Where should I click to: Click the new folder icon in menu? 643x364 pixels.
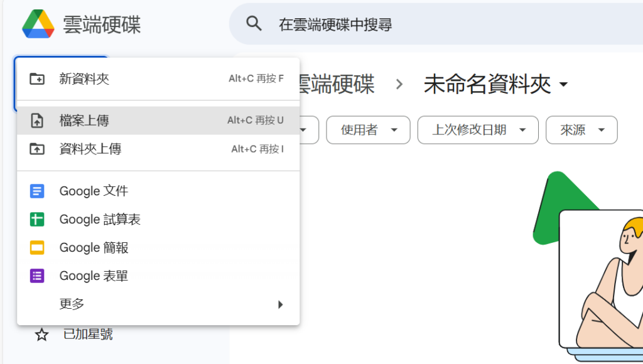tap(37, 78)
